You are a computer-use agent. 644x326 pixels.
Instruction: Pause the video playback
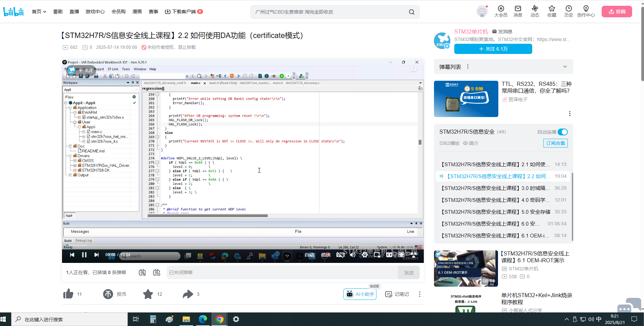click(84, 255)
